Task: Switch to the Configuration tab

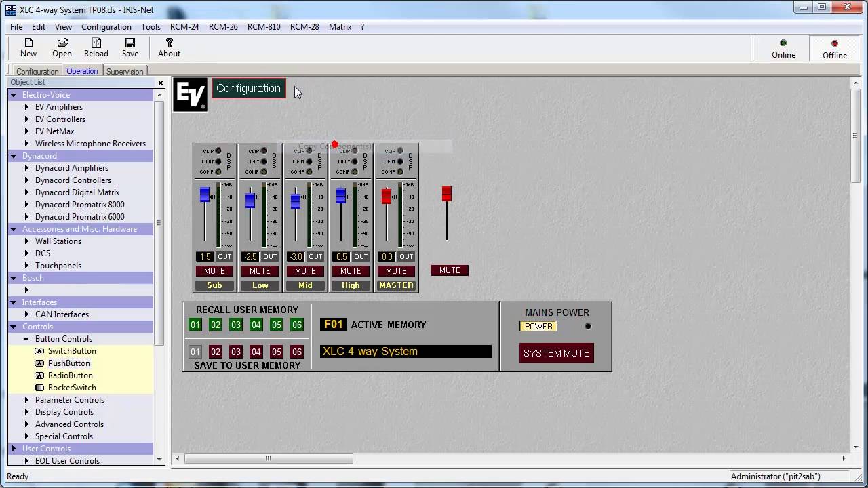Action: pos(37,71)
